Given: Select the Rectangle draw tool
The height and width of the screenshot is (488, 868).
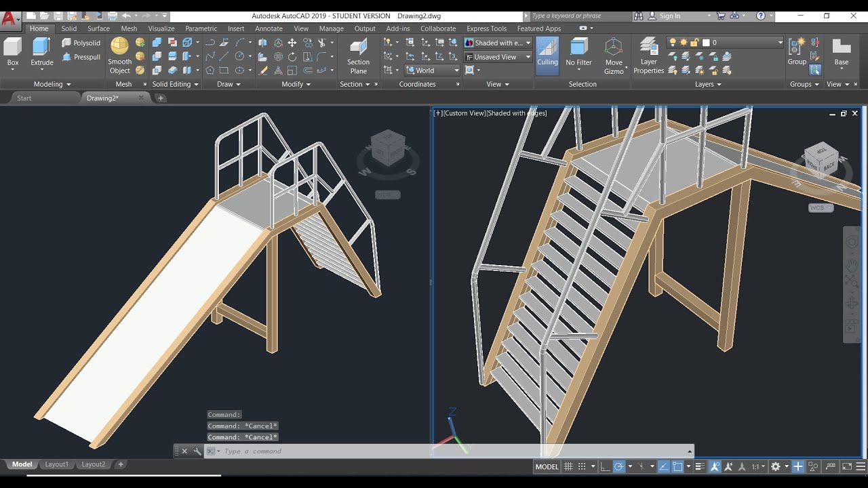Looking at the screenshot, I should coord(224,70).
